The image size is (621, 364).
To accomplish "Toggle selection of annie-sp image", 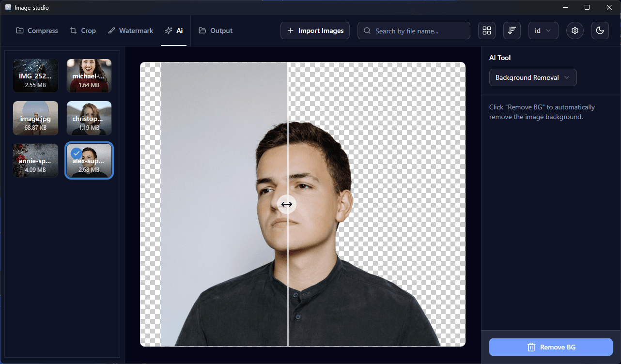I will click(35, 160).
